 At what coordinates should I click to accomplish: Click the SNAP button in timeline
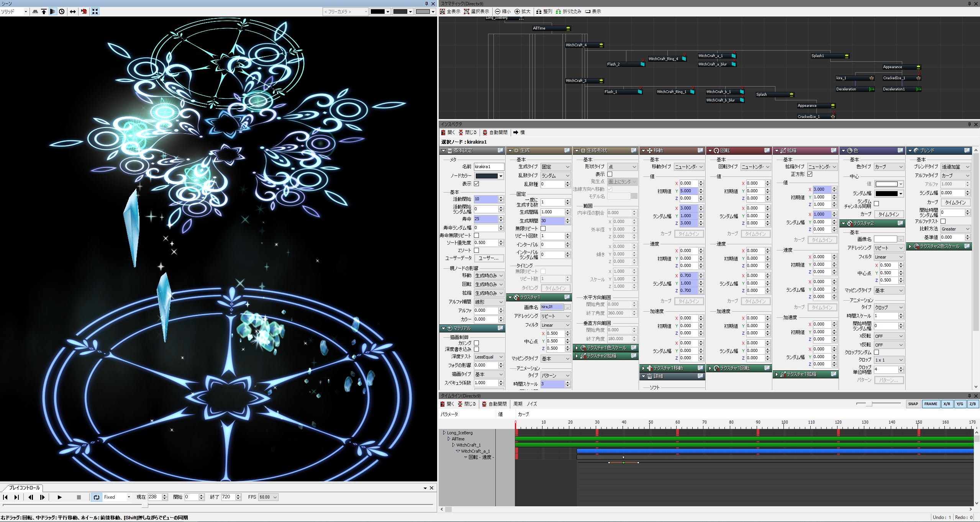pos(913,404)
